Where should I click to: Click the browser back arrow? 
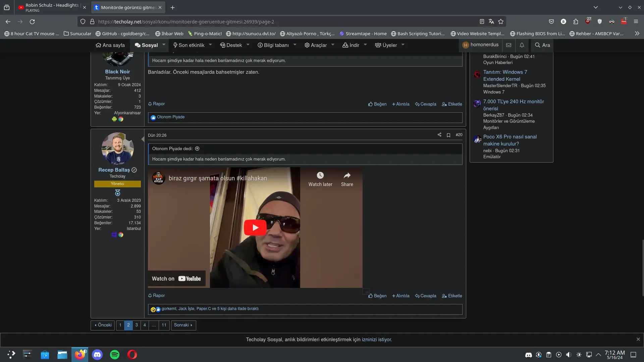click(x=8, y=21)
